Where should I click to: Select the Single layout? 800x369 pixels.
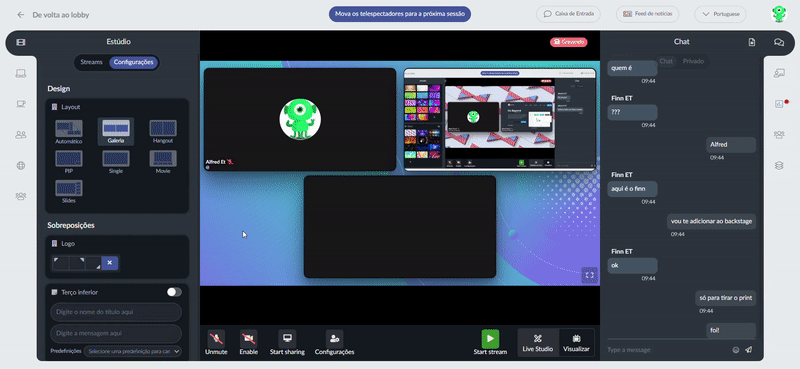[x=116, y=162]
